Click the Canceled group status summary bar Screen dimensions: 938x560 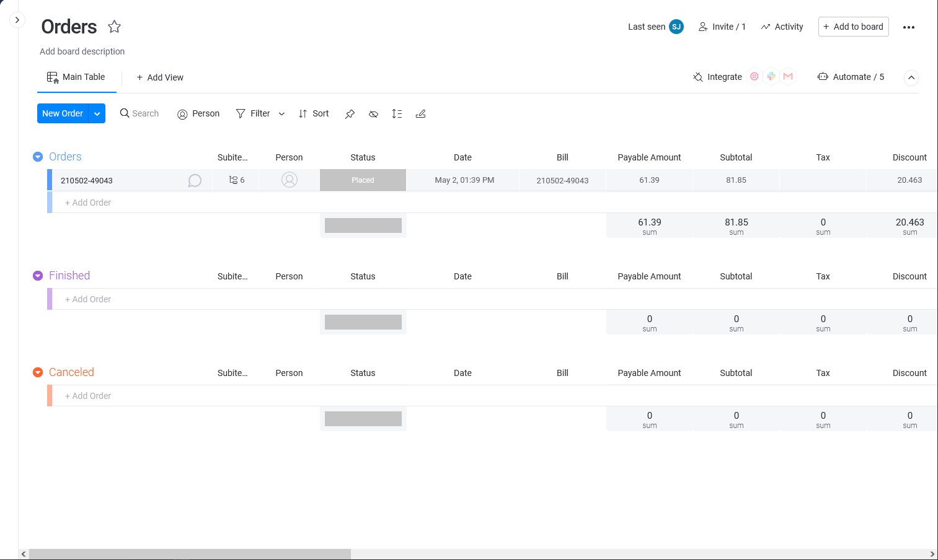coord(363,419)
